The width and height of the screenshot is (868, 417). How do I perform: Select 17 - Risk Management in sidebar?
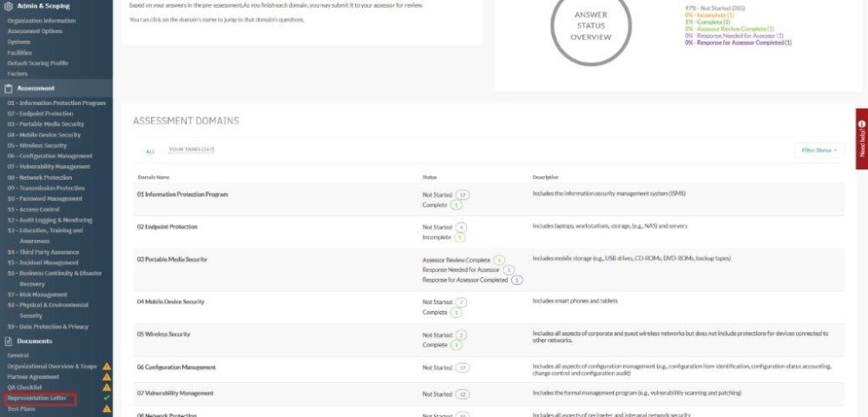tap(37, 295)
